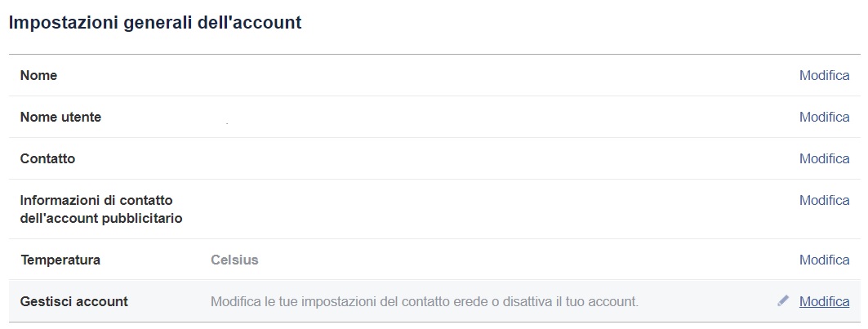Screen dimensions: 868x329
Task: Open the underlined Modifica for Gestisci account
Action: click(824, 301)
